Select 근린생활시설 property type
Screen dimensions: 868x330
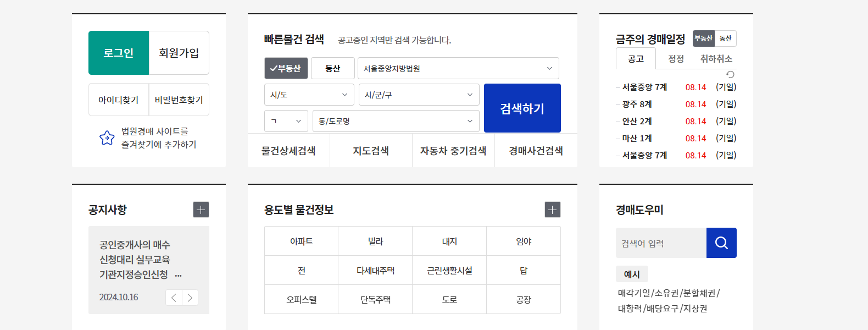point(450,270)
